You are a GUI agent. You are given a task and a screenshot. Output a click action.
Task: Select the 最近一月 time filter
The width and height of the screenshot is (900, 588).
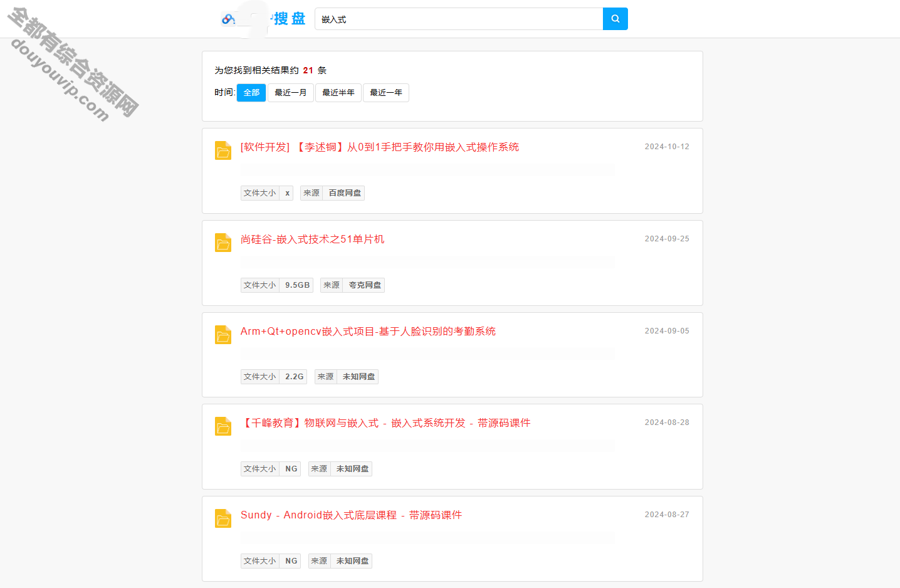click(291, 93)
